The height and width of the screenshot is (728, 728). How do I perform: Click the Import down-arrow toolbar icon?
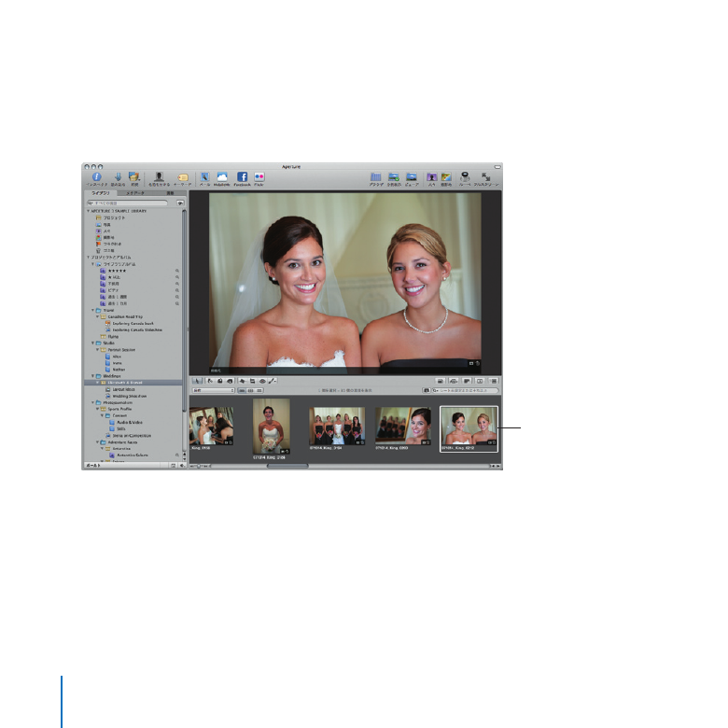coord(118,177)
